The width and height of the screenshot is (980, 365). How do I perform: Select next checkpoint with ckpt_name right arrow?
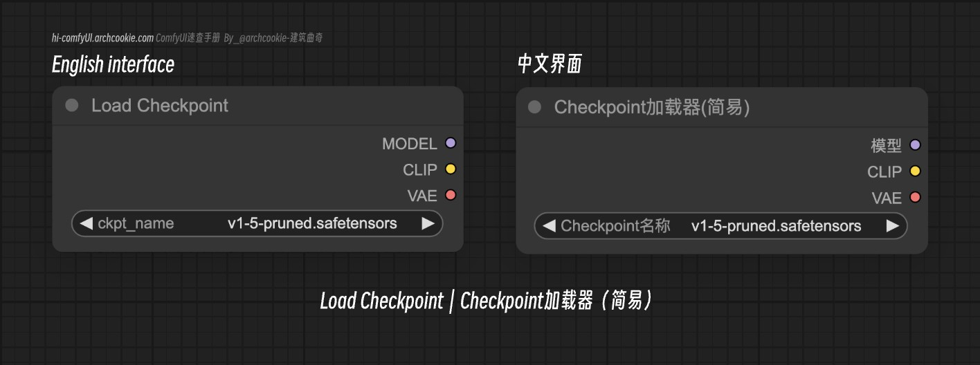click(428, 223)
